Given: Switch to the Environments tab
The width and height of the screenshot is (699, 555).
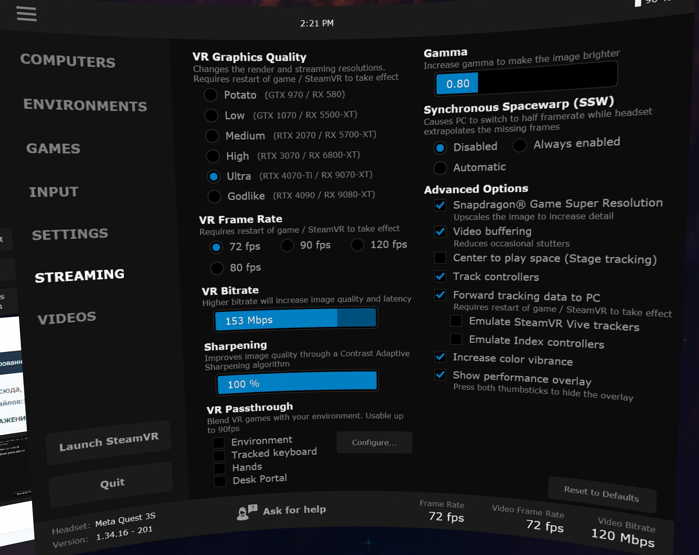Looking at the screenshot, I should coord(85,105).
